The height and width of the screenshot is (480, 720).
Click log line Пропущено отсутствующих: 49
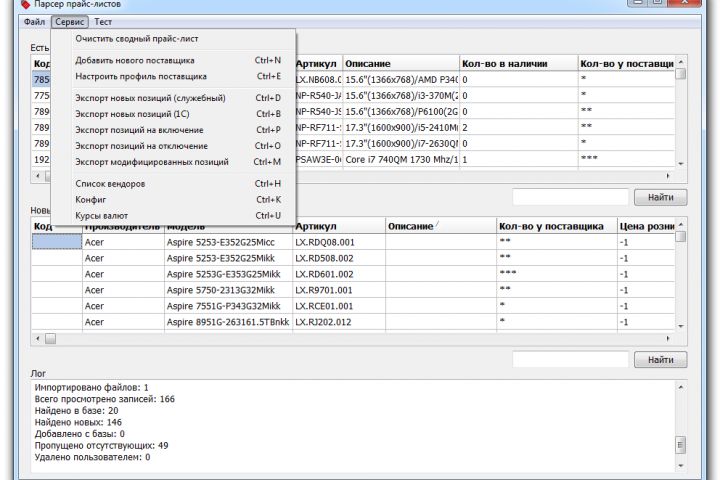[x=101, y=446]
